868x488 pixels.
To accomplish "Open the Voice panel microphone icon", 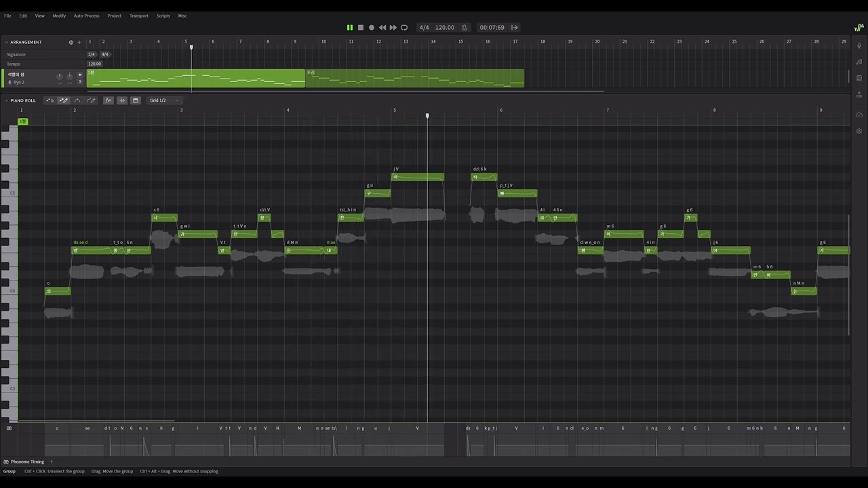I will click(859, 45).
